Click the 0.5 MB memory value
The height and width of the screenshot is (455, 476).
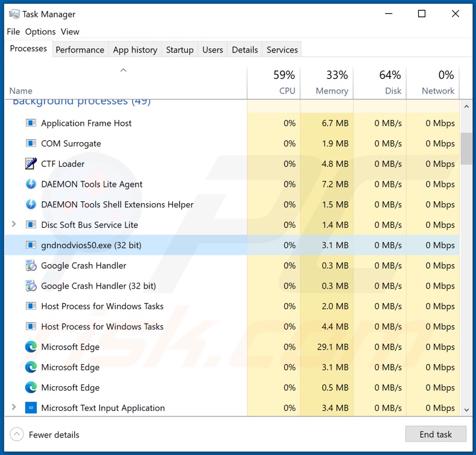coord(335,388)
